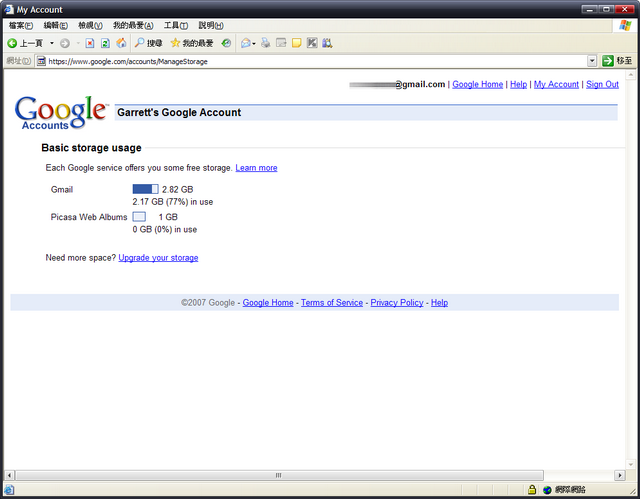The image size is (640, 499).
Task: Open the 檢視(V) View menu
Action: 90,25
